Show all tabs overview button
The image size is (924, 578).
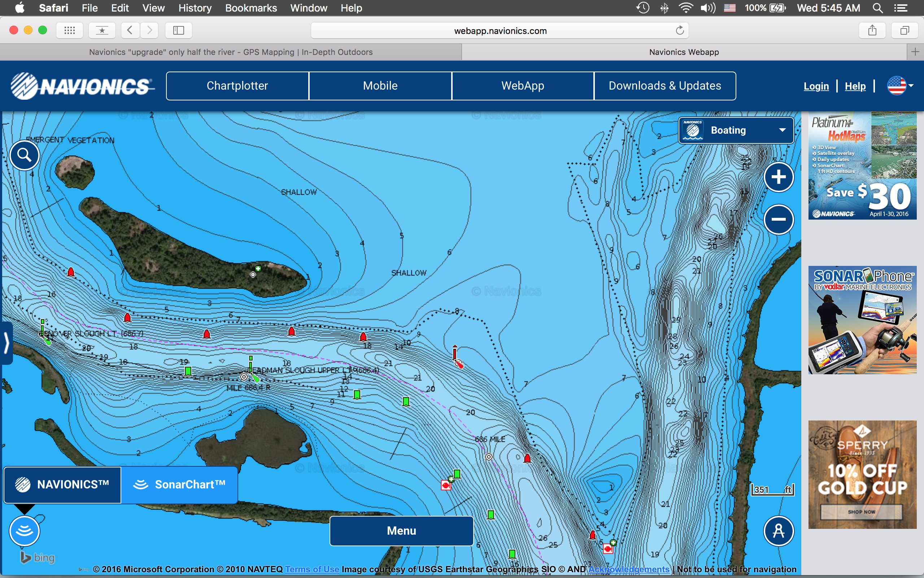click(905, 30)
